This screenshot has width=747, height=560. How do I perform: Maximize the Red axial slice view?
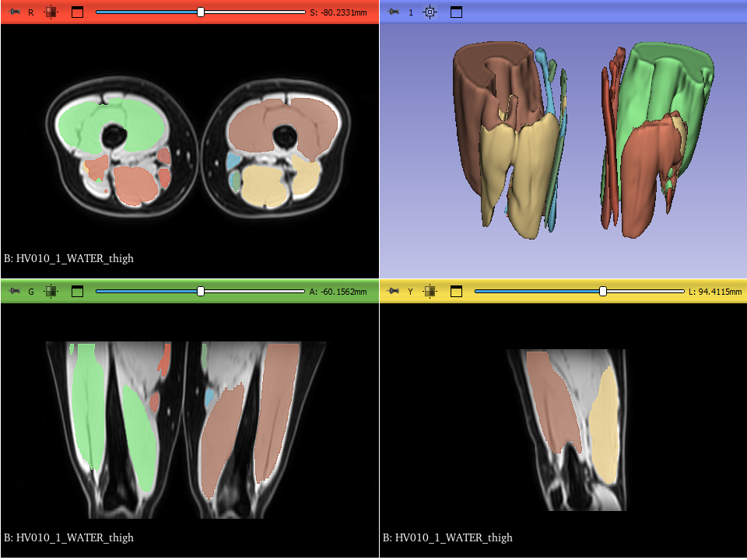tap(77, 12)
